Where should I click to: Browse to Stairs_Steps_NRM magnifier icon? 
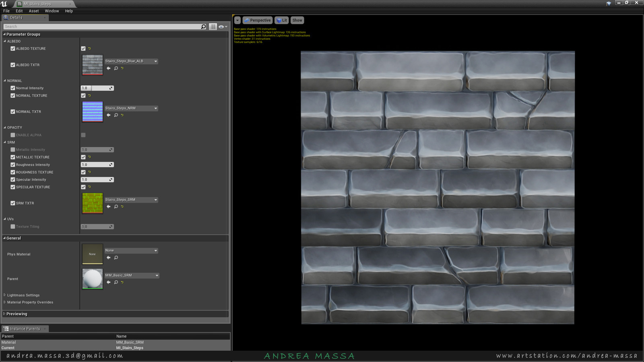click(x=116, y=115)
